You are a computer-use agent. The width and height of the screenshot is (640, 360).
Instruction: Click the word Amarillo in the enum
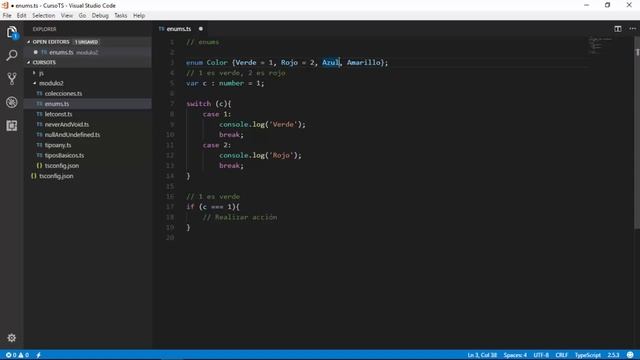tap(363, 62)
